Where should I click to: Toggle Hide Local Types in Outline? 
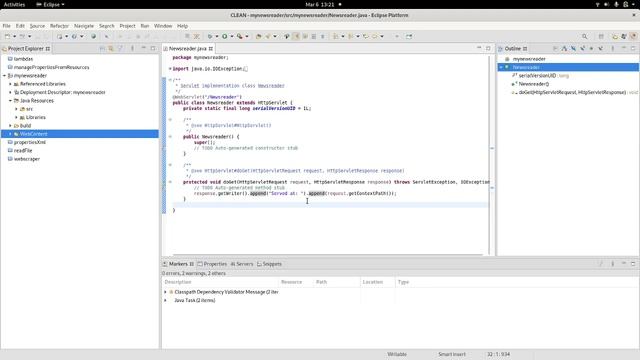click(x=600, y=48)
